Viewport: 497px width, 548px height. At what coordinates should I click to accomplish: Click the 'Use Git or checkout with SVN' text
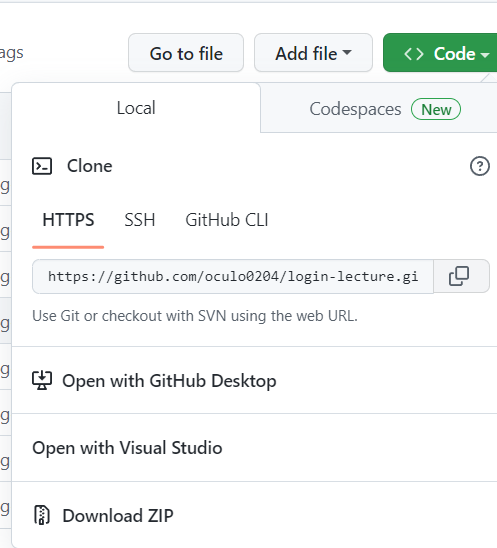coord(195,316)
